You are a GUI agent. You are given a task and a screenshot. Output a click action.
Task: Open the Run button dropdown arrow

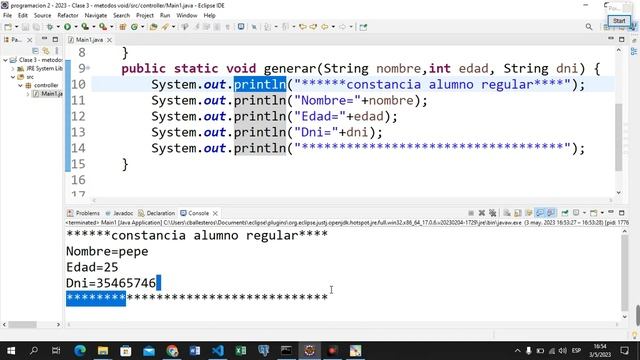pyautogui.click(x=76, y=27)
